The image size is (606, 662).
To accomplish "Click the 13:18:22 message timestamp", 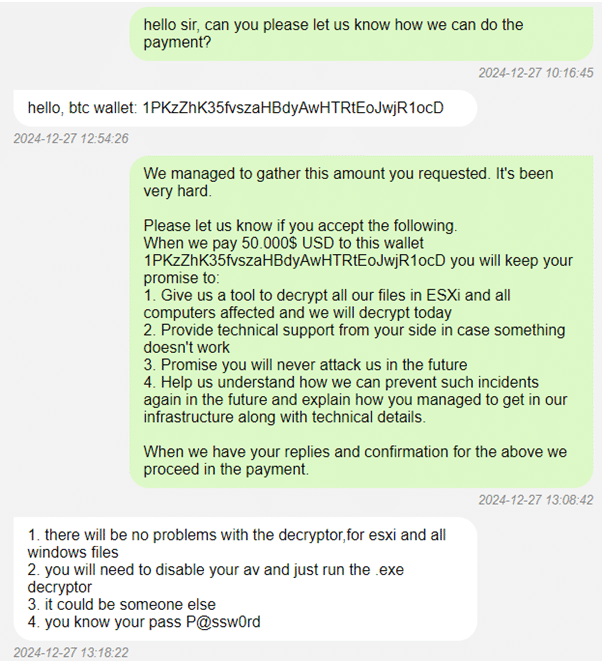I will pyautogui.click(x=70, y=653).
